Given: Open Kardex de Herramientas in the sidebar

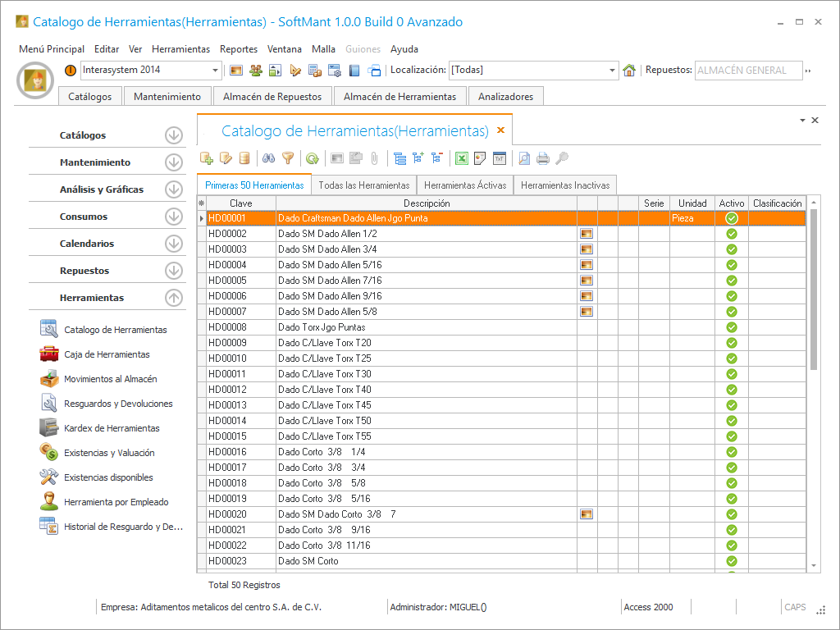Looking at the screenshot, I should tap(112, 428).
